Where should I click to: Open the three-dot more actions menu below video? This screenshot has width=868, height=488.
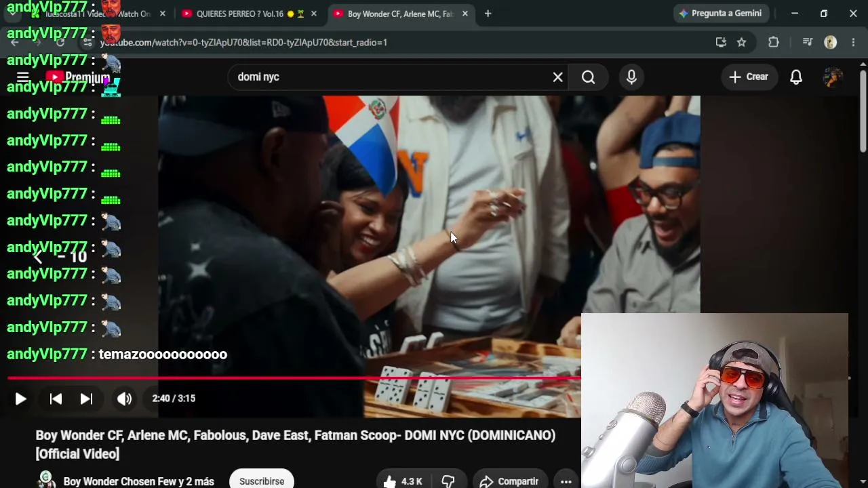566,481
